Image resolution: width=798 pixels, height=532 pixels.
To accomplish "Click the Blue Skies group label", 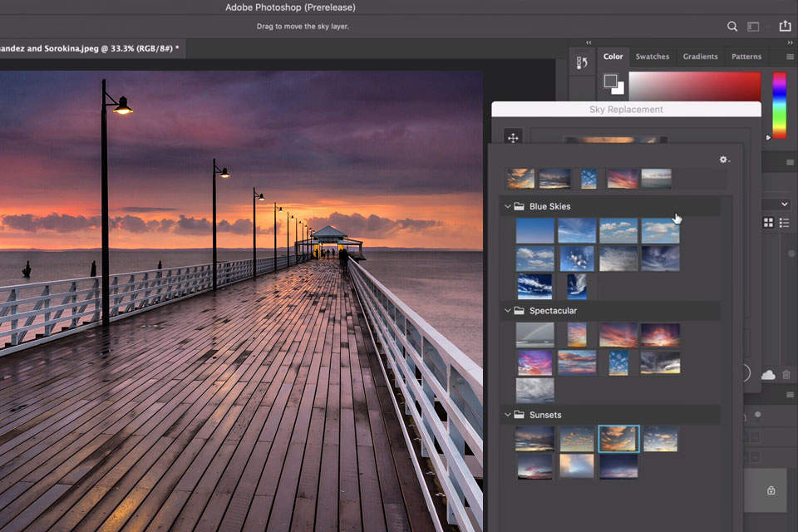I will (549, 206).
